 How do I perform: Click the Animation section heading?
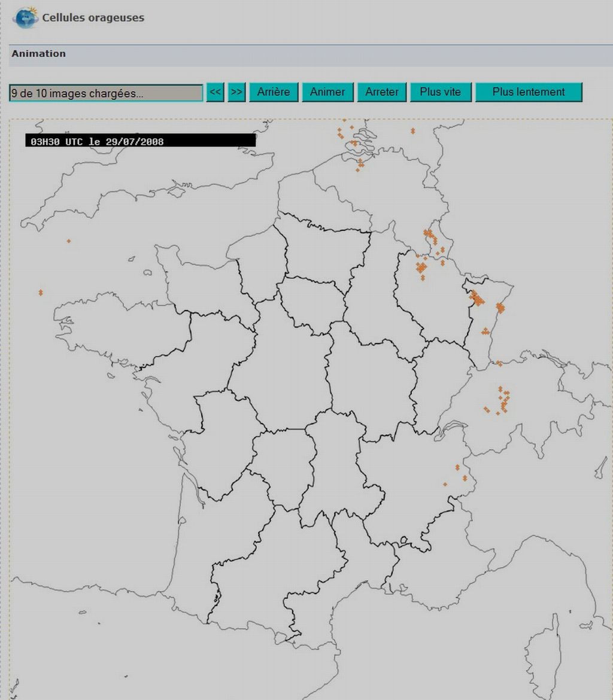pyautogui.click(x=38, y=54)
